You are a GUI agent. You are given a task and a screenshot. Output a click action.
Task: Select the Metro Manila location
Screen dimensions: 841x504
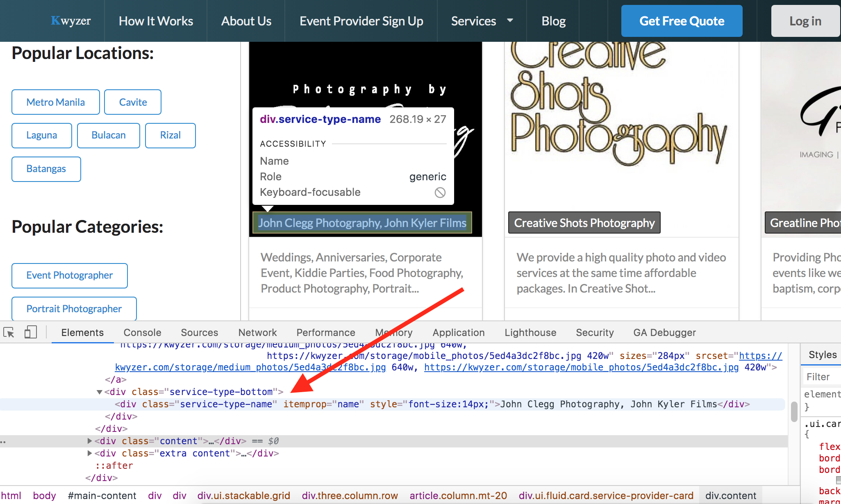point(56,102)
